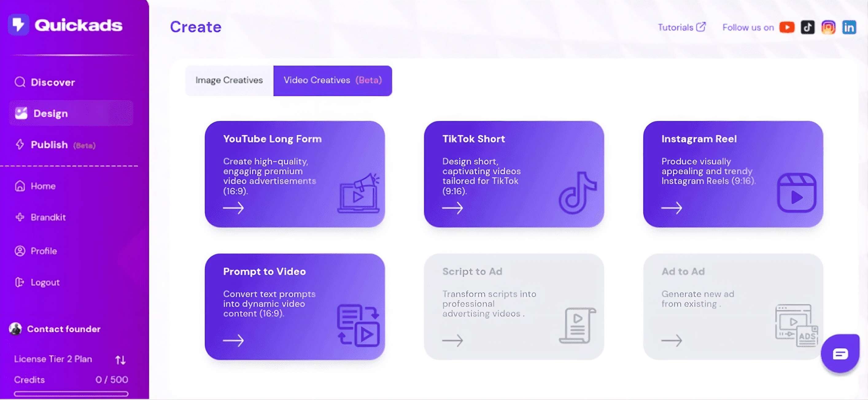Click the Quickads logo icon
868x400 pixels.
pyautogui.click(x=18, y=25)
